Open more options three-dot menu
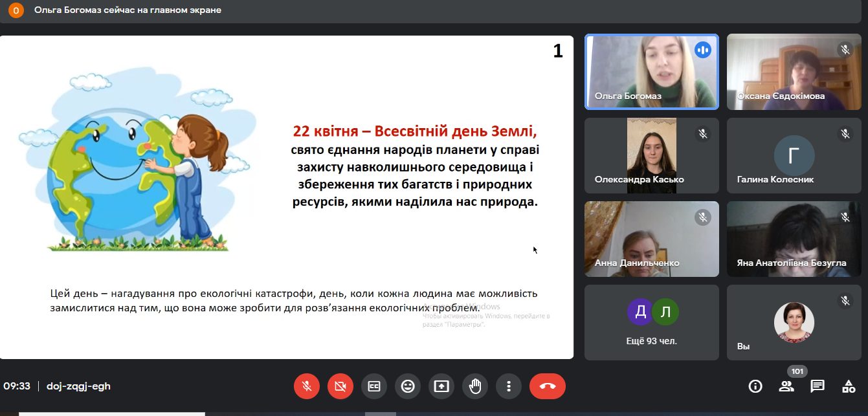This screenshot has height=416, width=868. click(x=509, y=386)
